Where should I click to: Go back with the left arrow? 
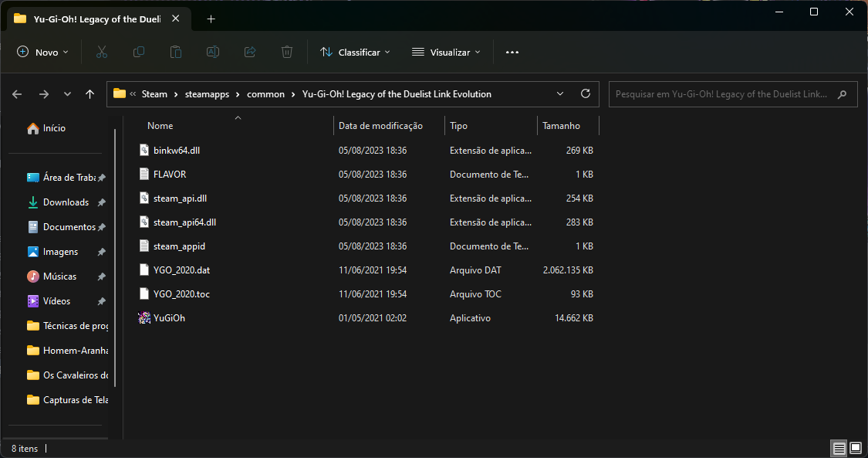point(17,94)
